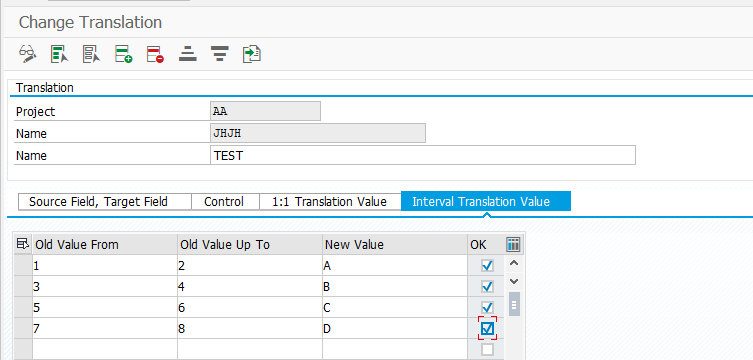Open the Source Field, Target Field tab

point(105,202)
